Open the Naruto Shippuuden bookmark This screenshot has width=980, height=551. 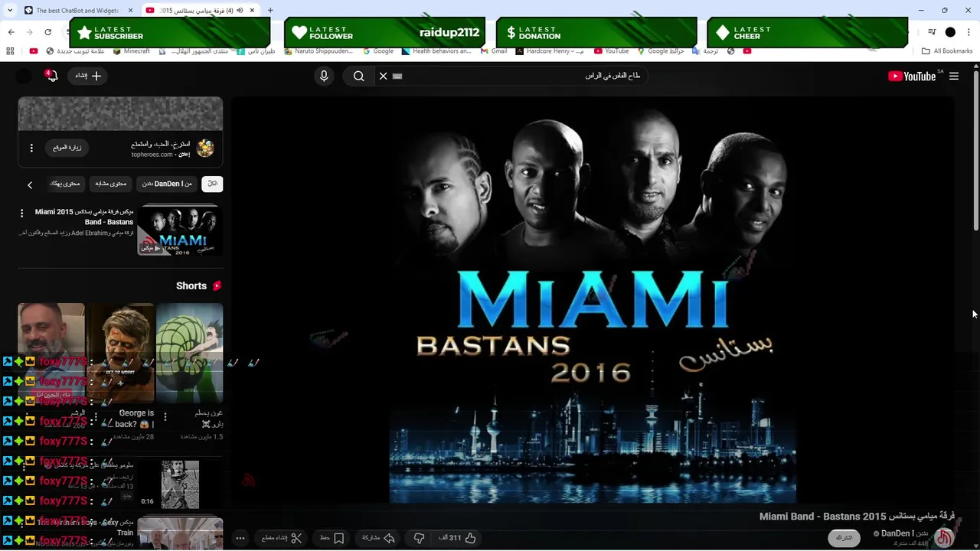click(x=318, y=51)
